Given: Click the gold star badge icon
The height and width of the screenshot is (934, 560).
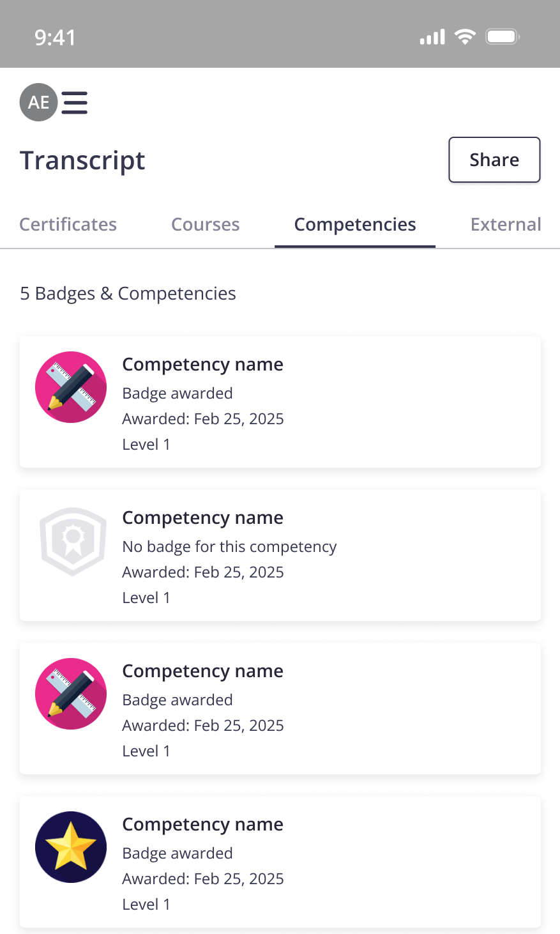Looking at the screenshot, I should [71, 847].
